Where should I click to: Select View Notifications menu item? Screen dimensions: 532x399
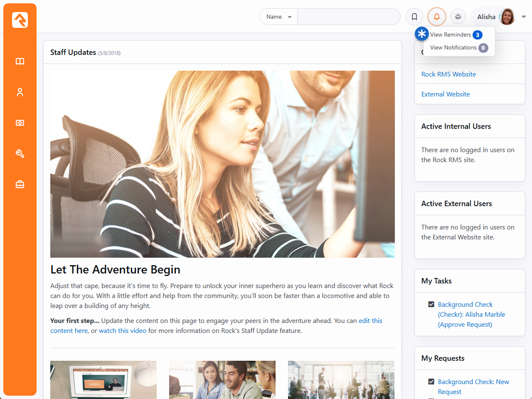[x=453, y=48]
